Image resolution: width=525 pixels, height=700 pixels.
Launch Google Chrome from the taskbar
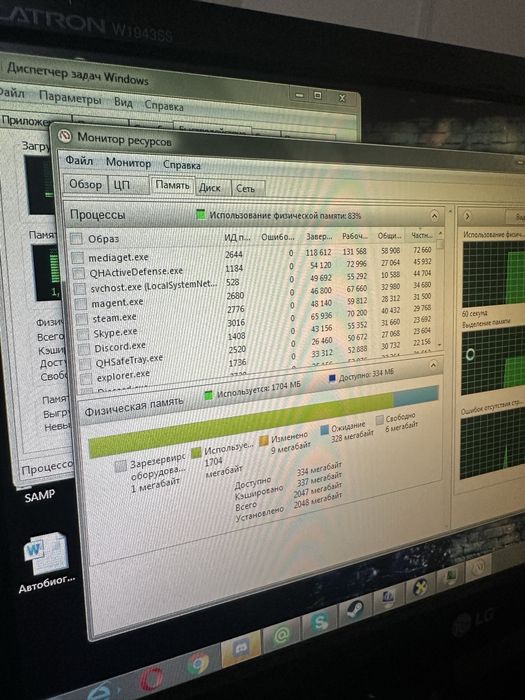[199, 662]
